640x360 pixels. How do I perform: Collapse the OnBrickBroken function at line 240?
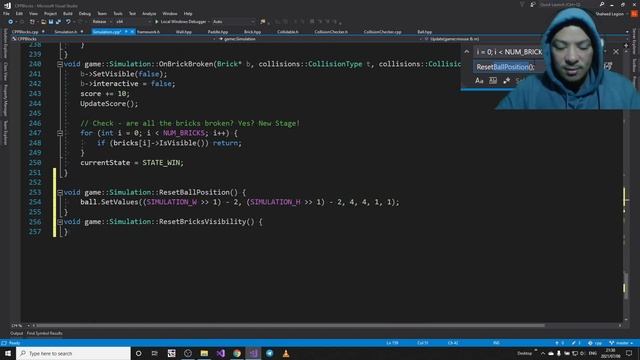pyautogui.click(x=60, y=64)
